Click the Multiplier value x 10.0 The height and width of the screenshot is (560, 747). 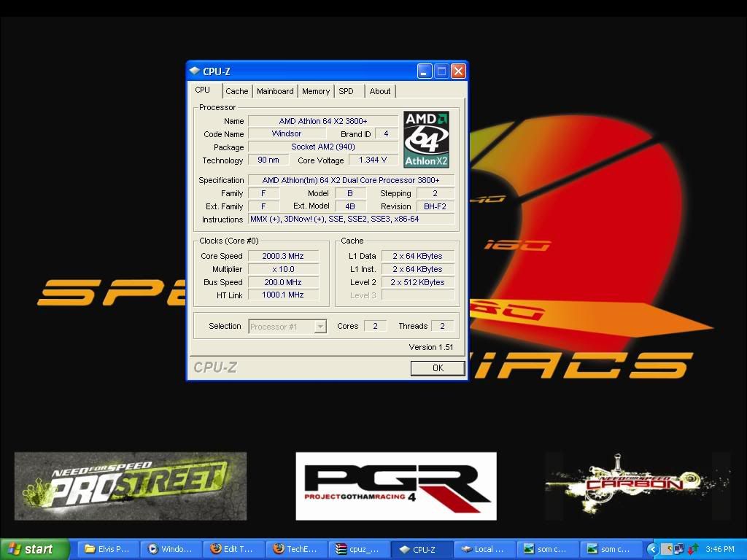click(283, 269)
